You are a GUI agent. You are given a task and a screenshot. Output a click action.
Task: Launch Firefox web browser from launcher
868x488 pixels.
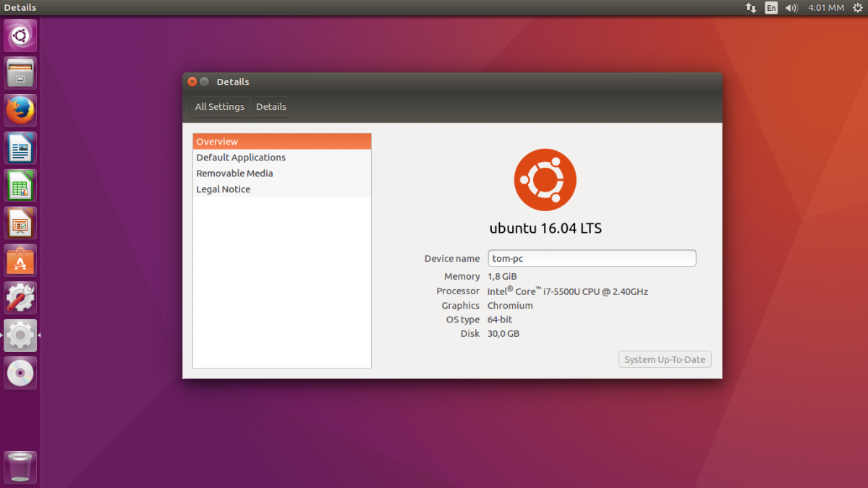click(20, 111)
